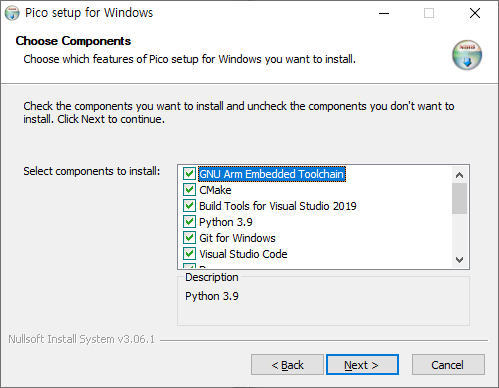Image resolution: width=499 pixels, height=388 pixels.
Task: Select the Python 3.9 list item label
Action: coord(226,222)
